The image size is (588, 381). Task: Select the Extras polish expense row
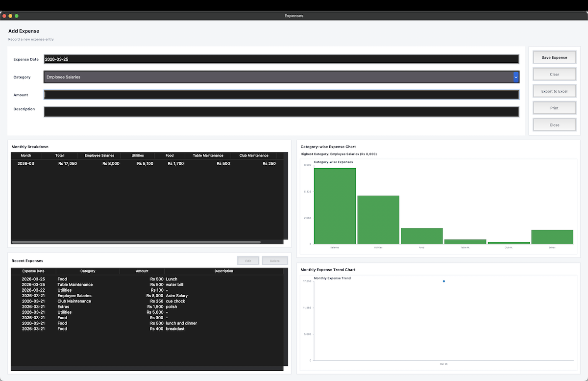tap(147, 306)
